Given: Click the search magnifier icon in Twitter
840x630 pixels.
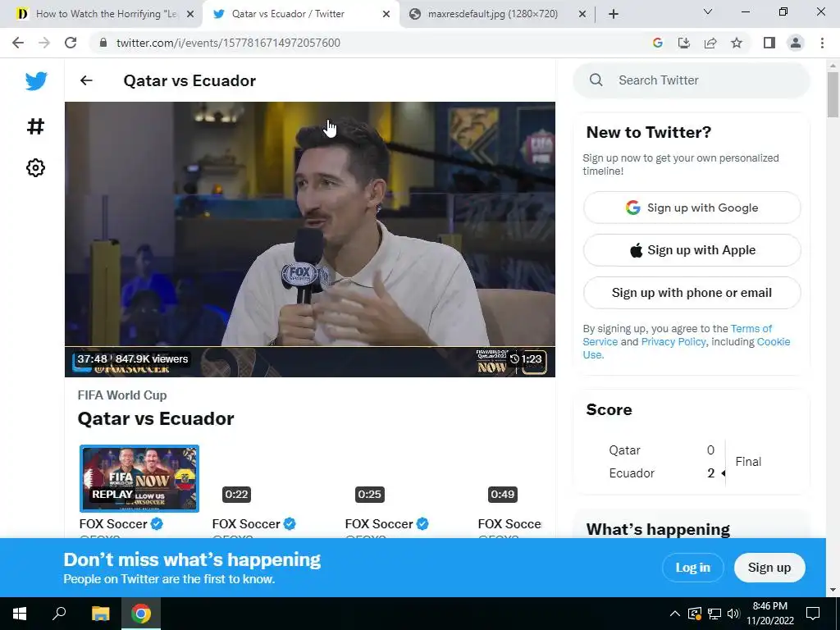Looking at the screenshot, I should pos(596,80).
